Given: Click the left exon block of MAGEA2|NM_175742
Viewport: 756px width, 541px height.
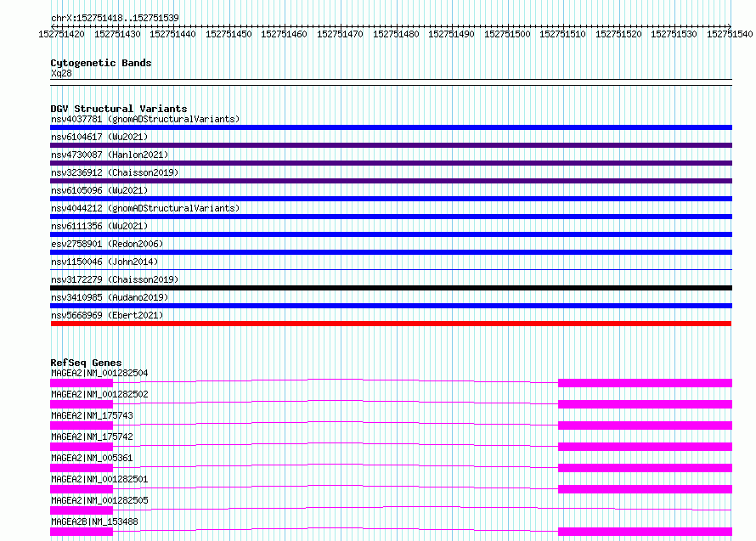Looking at the screenshot, I should [x=82, y=447].
